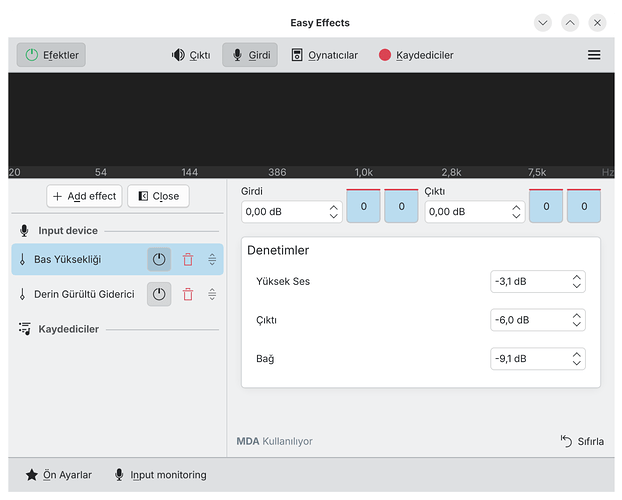Open the hamburger main menu
Viewport: 622px width, 500px height.
(594, 55)
